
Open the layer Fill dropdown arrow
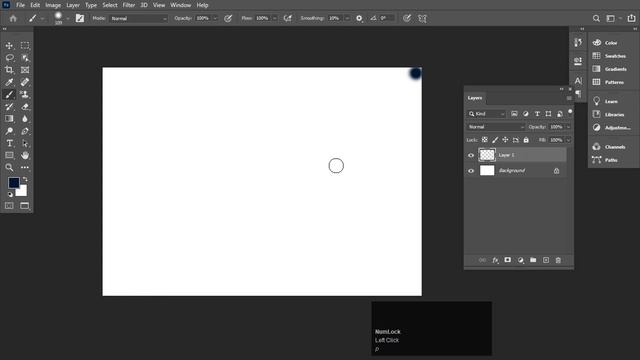coord(569,140)
